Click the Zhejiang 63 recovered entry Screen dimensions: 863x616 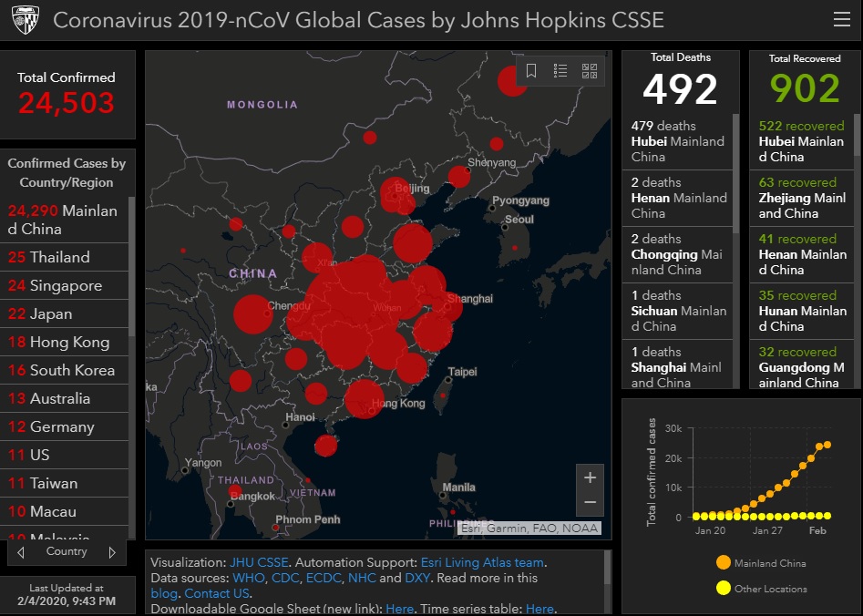802,198
